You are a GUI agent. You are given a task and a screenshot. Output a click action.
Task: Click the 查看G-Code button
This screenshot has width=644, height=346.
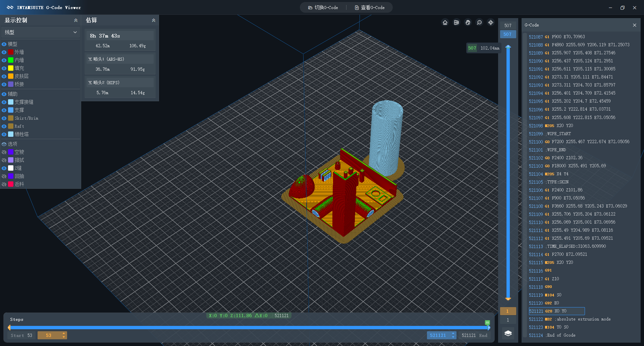370,7
